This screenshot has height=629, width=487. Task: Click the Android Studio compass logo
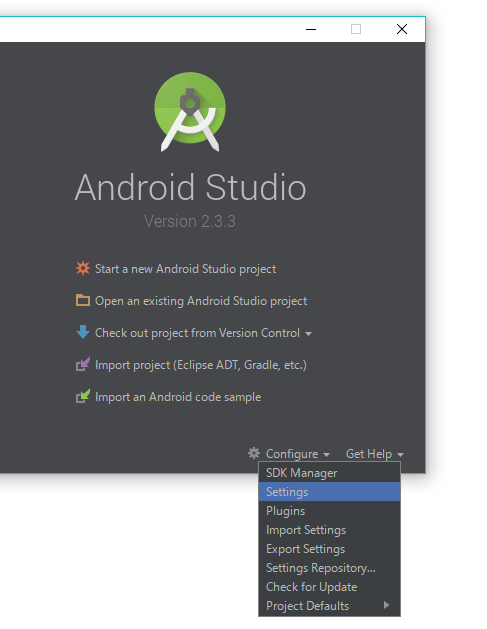[190, 112]
